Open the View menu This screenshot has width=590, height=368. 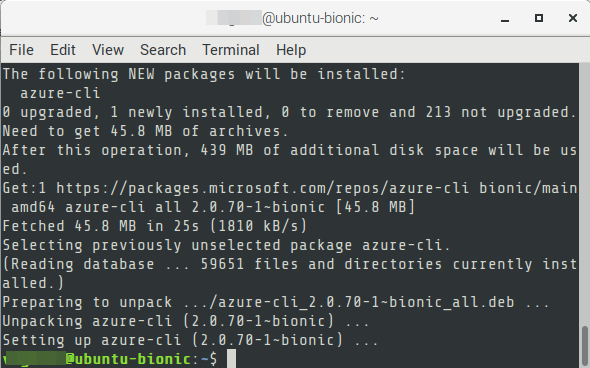[108, 50]
